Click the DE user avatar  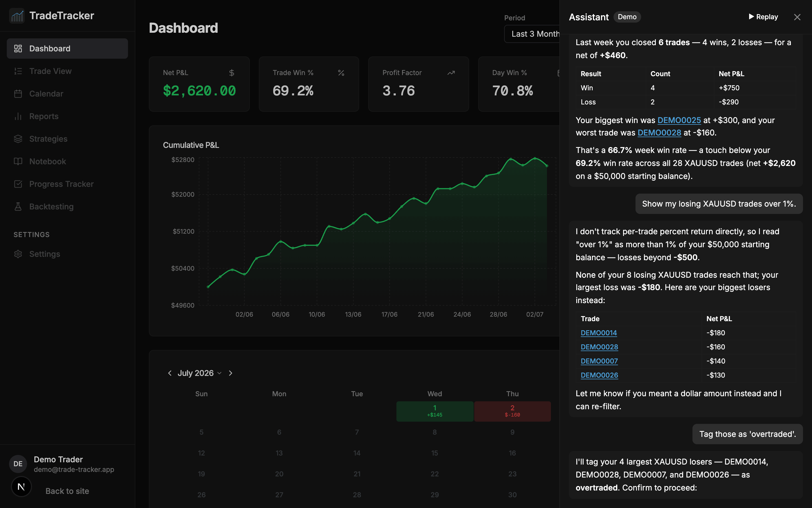pyautogui.click(x=18, y=464)
